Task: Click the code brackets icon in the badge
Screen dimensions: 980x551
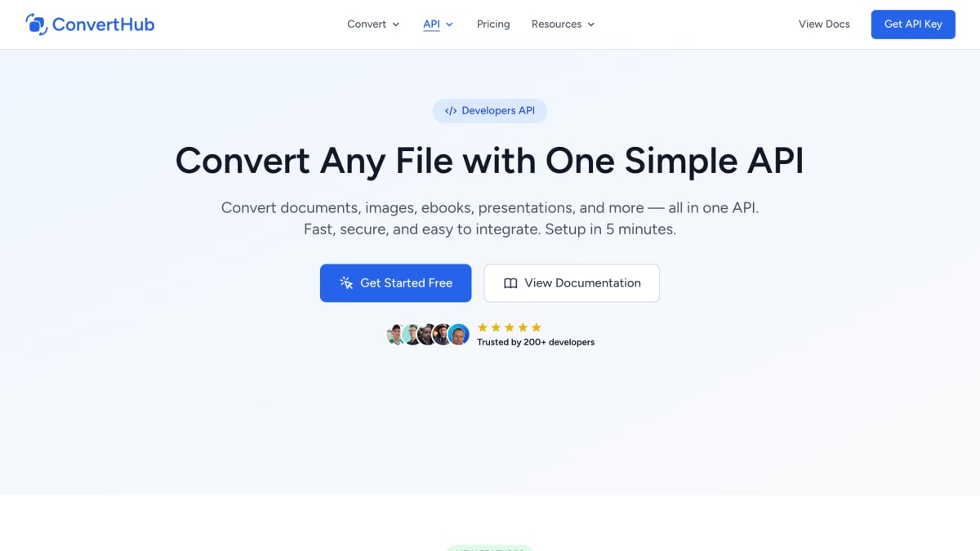Action: click(451, 111)
